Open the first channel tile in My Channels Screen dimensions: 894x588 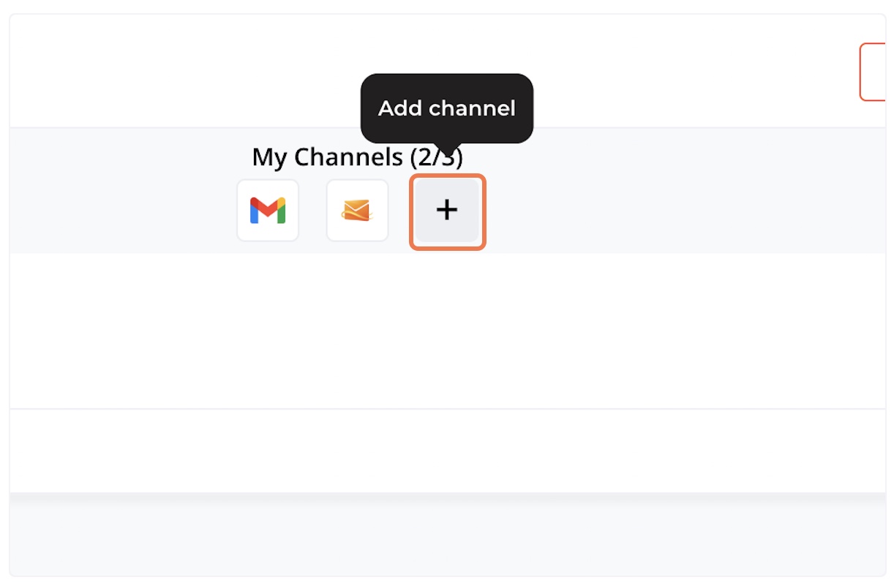pos(268,211)
